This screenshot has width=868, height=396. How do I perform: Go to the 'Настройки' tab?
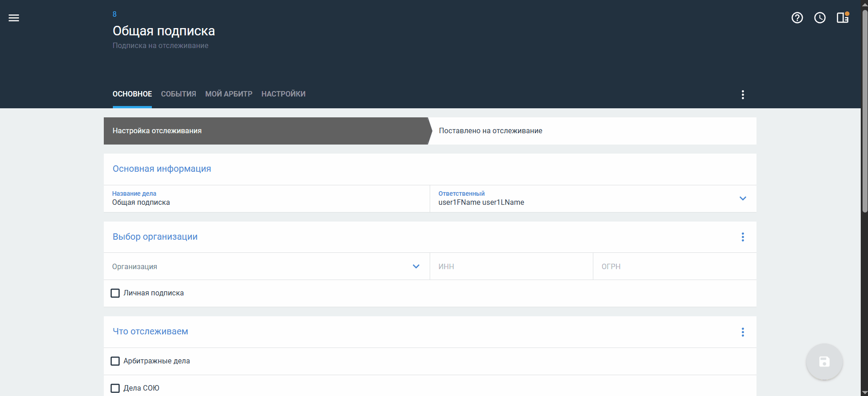click(283, 94)
